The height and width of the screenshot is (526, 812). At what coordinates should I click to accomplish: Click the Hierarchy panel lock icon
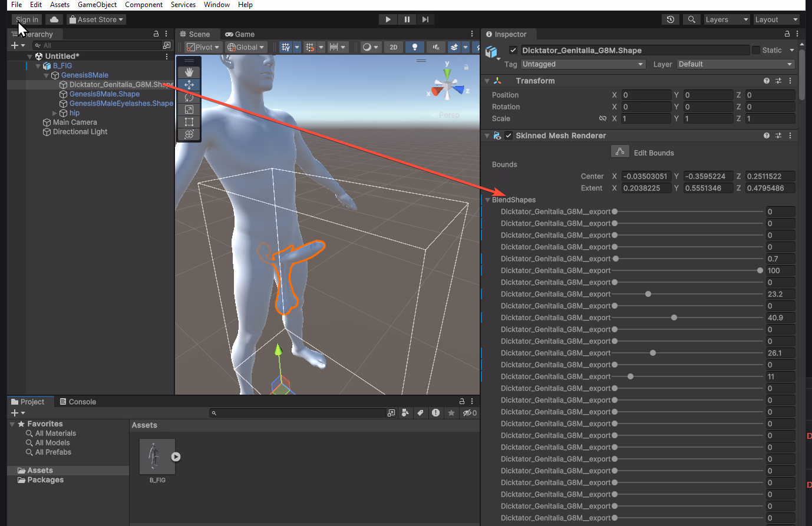pos(156,34)
